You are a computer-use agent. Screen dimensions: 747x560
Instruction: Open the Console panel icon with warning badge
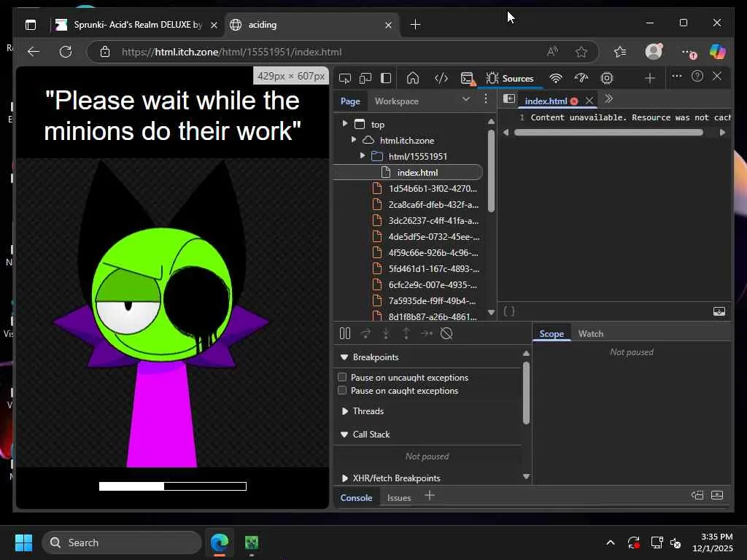(x=468, y=79)
